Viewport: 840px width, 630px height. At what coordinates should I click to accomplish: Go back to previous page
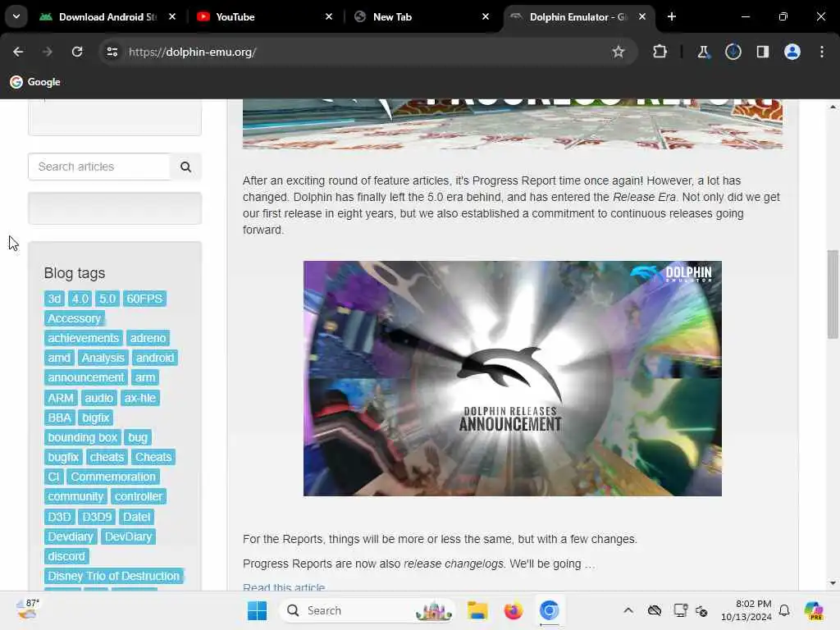[x=18, y=52]
